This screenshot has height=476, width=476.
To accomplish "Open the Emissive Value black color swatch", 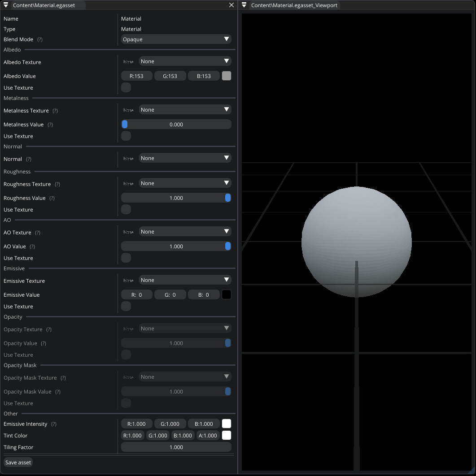I will click(227, 294).
